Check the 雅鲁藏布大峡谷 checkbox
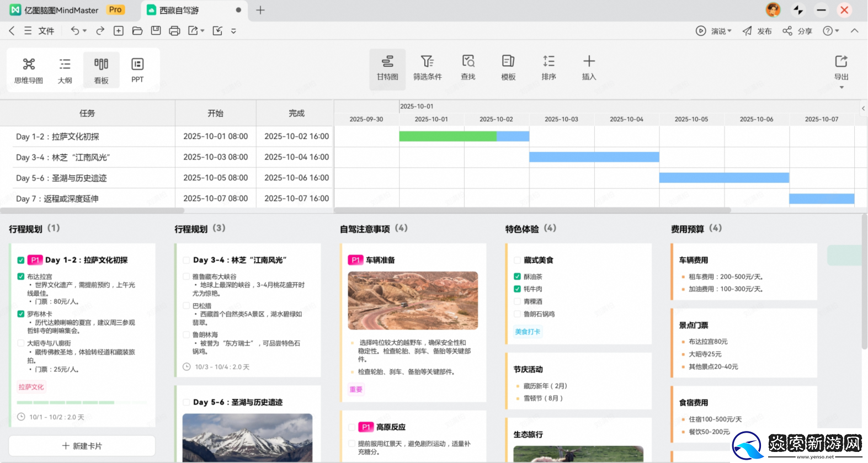 [x=187, y=276]
